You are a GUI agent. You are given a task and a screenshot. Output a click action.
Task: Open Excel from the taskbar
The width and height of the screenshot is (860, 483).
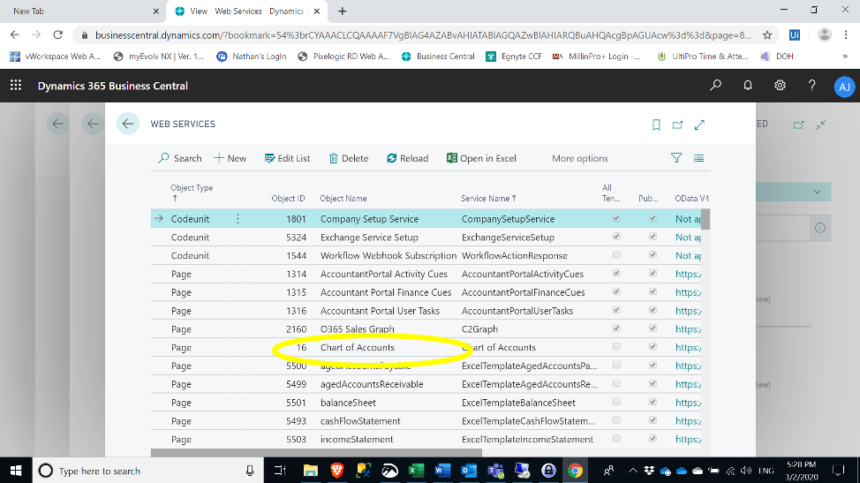tap(416, 470)
